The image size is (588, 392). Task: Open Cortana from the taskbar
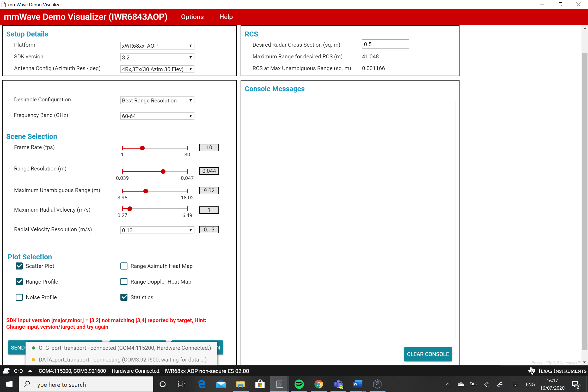163,384
